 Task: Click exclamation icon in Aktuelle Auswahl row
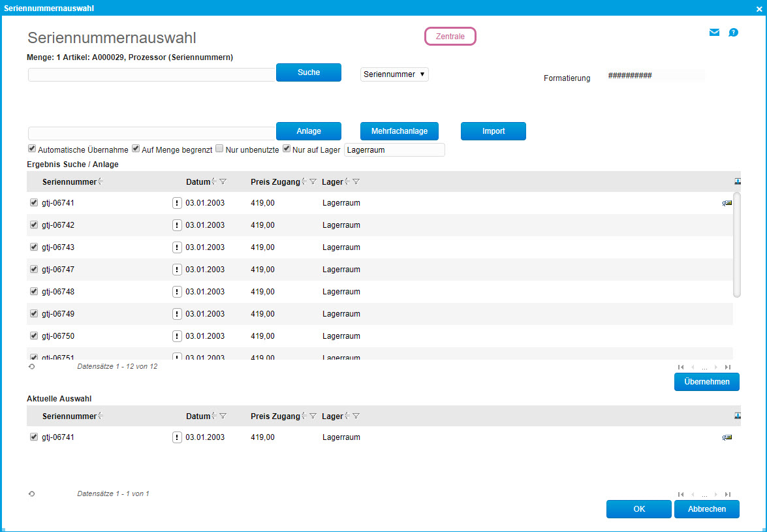(x=177, y=437)
